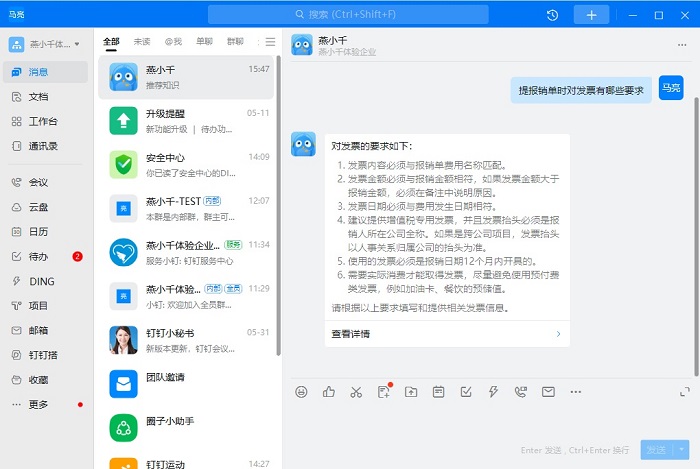
Task: Open 燕小千体验企业 service conversation
Action: [186, 253]
